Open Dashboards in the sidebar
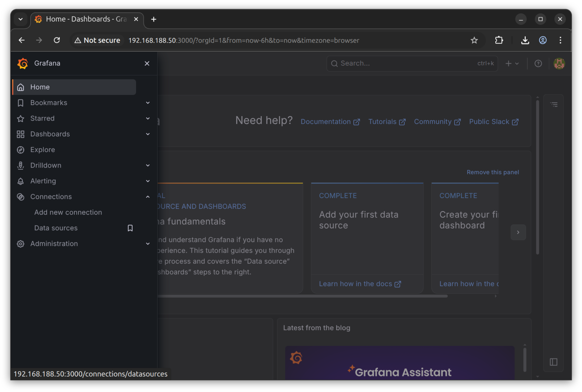Viewport: 582px width, 392px height. (x=50, y=134)
